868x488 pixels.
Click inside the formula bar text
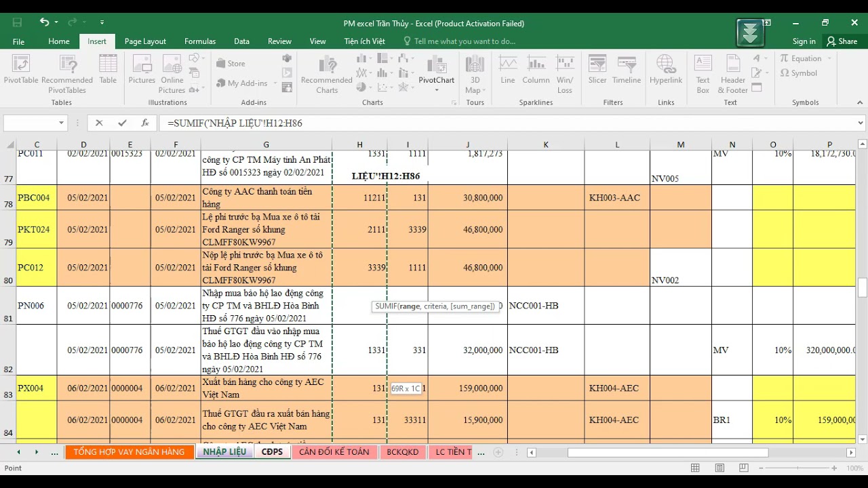pyautogui.click(x=235, y=123)
